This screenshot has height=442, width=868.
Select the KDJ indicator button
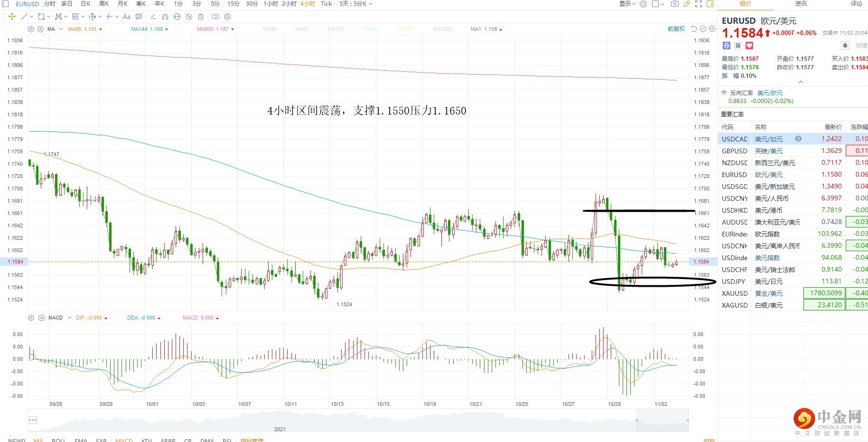[146, 440]
